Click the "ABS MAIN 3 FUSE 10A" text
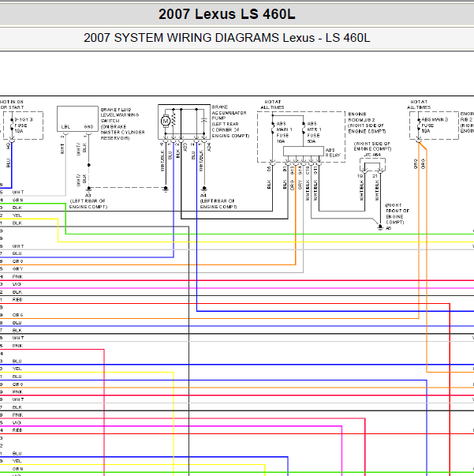Viewport: 474px width, 476px height. (435, 125)
